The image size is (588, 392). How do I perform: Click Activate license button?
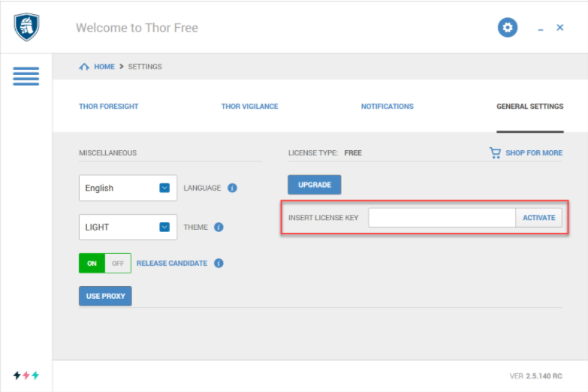(539, 218)
